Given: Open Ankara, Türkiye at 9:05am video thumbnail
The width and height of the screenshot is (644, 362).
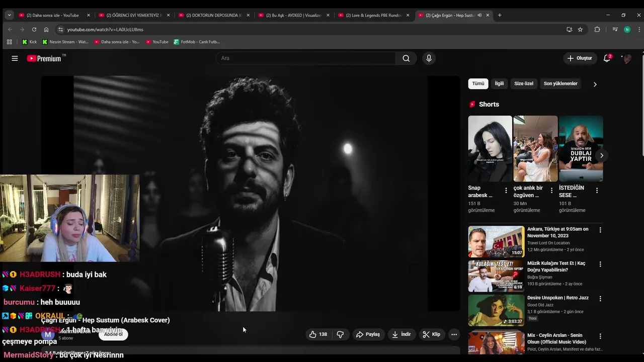Looking at the screenshot, I should (x=496, y=242).
